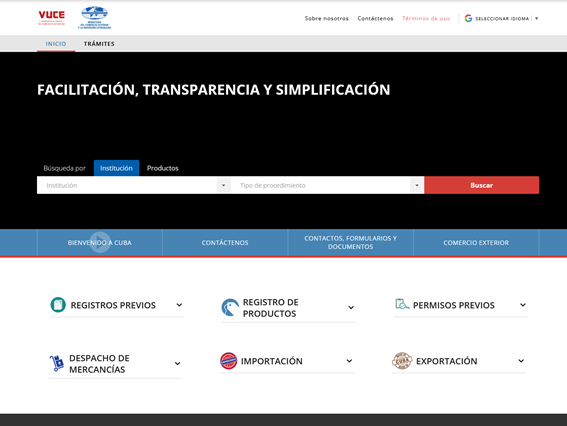
Task: Click the Importación stamp icon
Action: pos(229,361)
